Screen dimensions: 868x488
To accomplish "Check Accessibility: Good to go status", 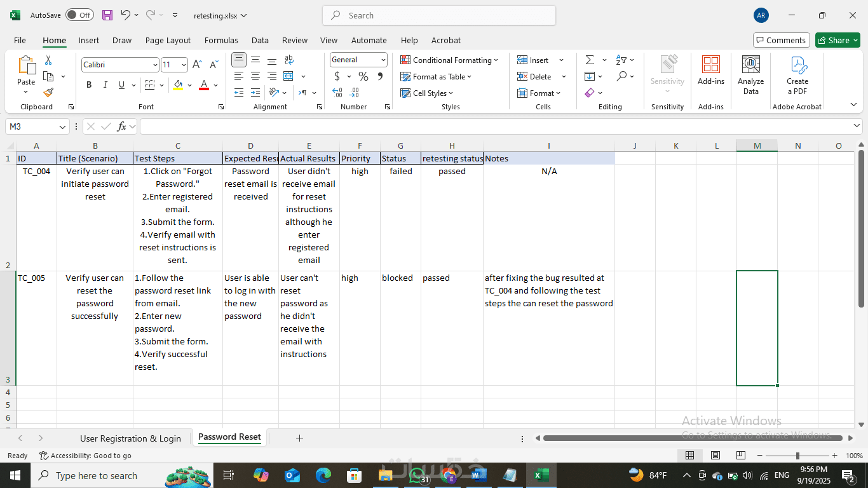I will [x=85, y=456].
